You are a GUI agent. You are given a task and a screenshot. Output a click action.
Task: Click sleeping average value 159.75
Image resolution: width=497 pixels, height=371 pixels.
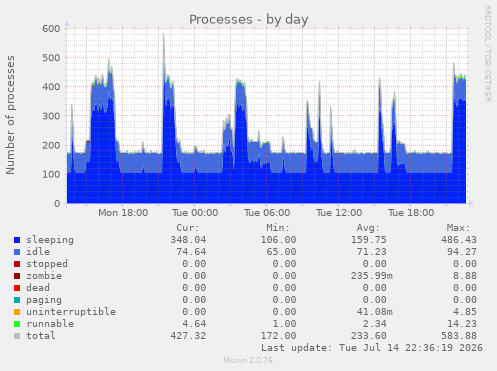(x=369, y=240)
